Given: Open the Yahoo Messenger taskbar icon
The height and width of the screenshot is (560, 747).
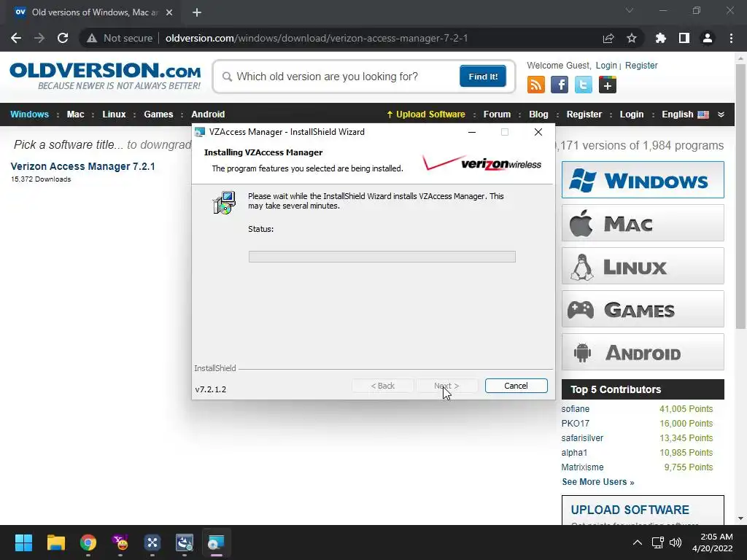Looking at the screenshot, I should (120, 542).
